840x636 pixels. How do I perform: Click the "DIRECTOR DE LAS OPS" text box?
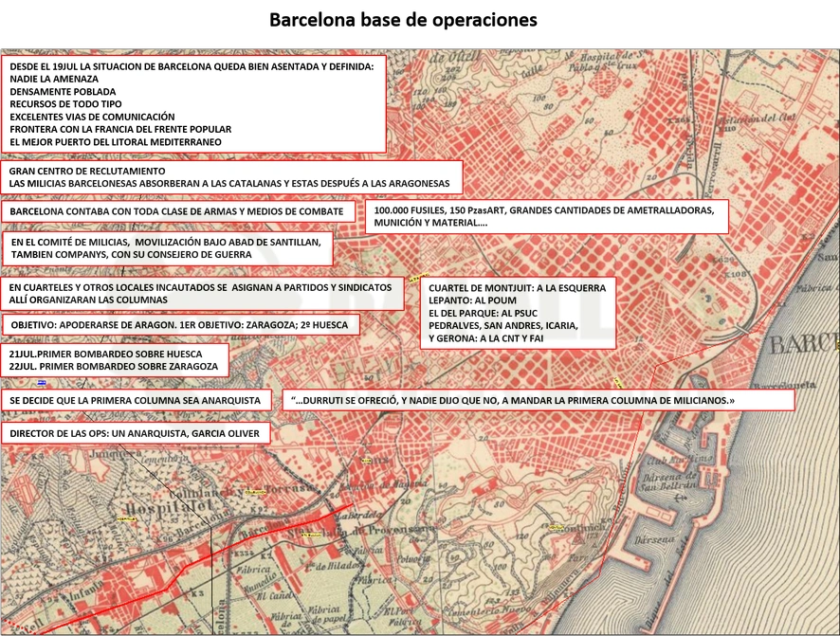point(136,434)
